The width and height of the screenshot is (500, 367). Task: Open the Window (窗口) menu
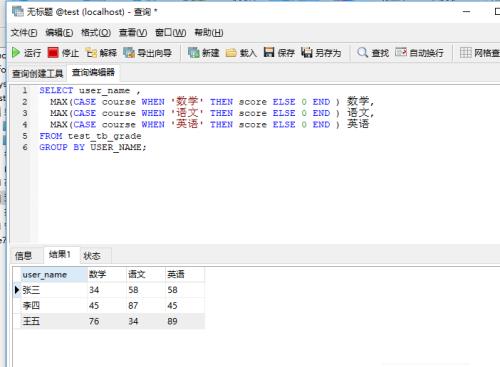[171, 33]
